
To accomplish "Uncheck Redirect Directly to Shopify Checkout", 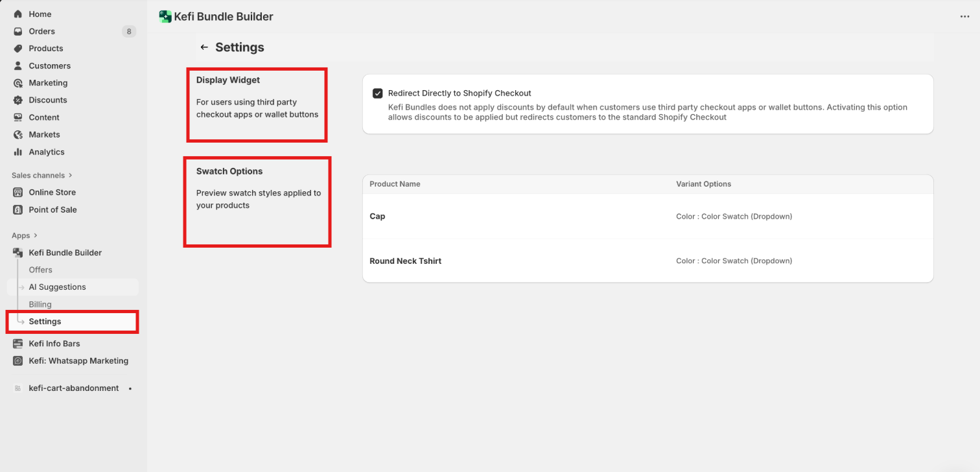I will click(x=378, y=93).
